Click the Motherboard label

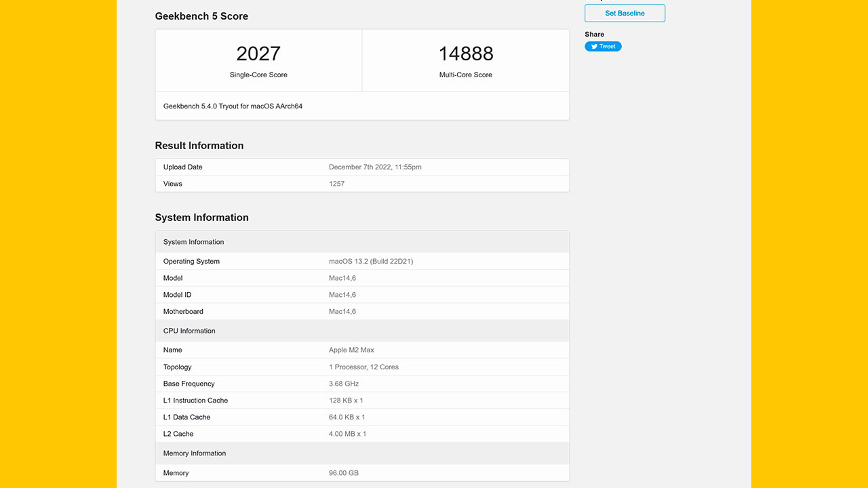(x=183, y=312)
